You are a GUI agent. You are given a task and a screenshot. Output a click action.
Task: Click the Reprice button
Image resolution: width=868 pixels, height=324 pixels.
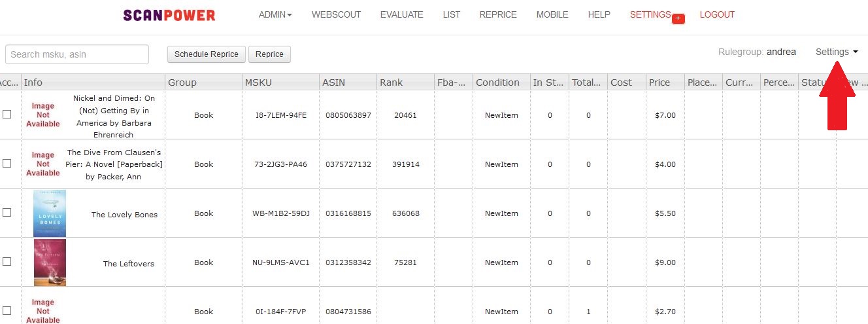(x=269, y=54)
